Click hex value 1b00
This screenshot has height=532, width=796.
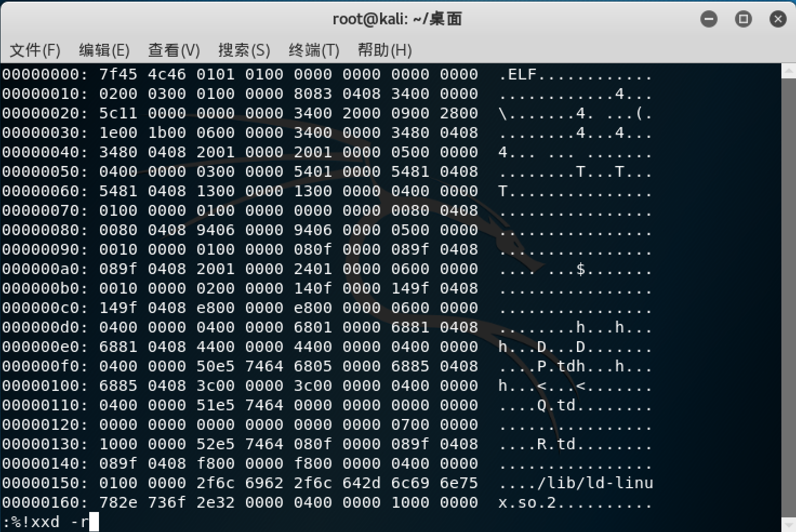(167, 132)
